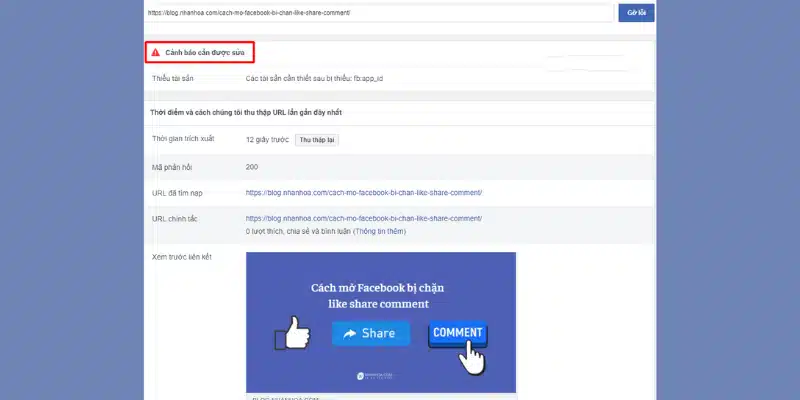Click the response code value 200

tap(252, 167)
